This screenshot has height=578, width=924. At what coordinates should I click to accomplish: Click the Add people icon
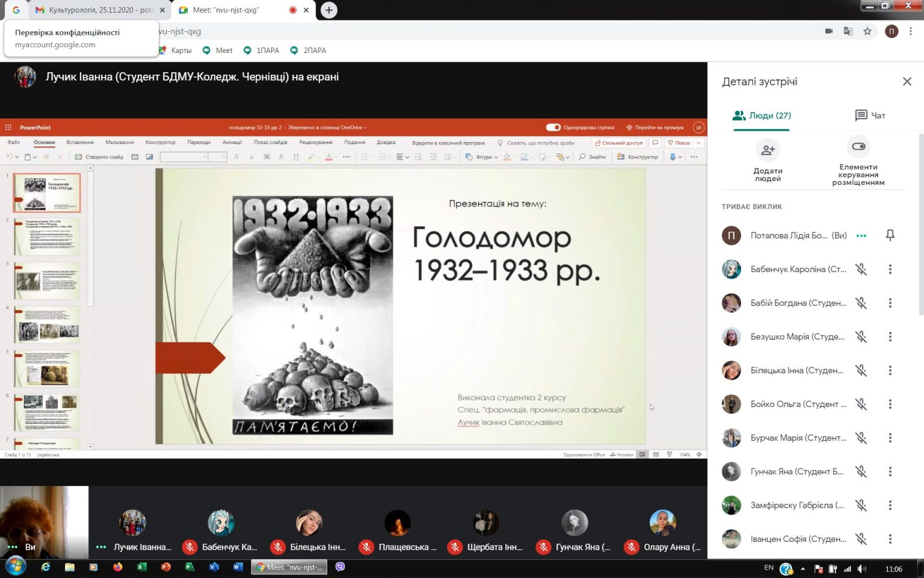click(768, 151)
